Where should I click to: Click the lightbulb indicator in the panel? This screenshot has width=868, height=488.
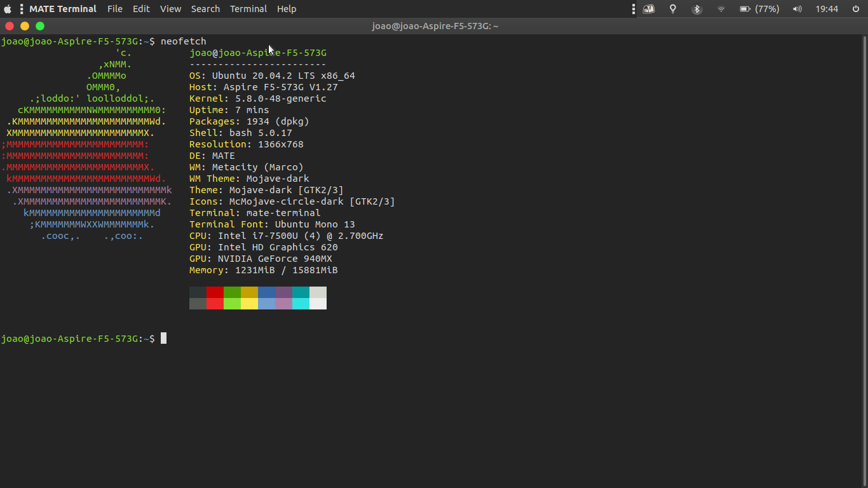click(673, 9)
